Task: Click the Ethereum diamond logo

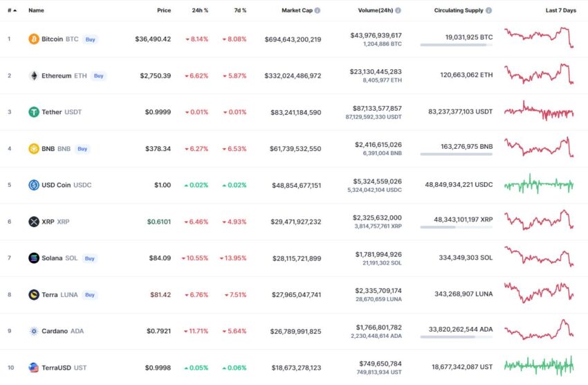Action: point(34,75)
